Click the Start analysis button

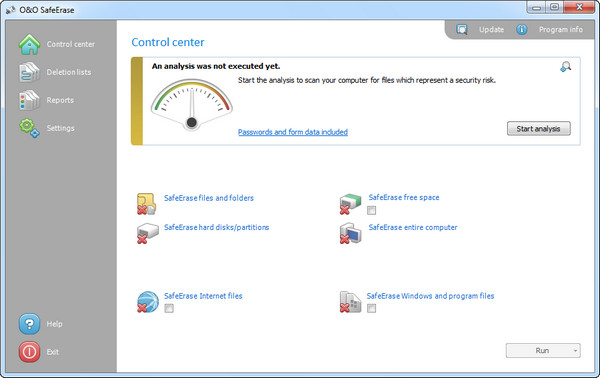pos(538,129)
